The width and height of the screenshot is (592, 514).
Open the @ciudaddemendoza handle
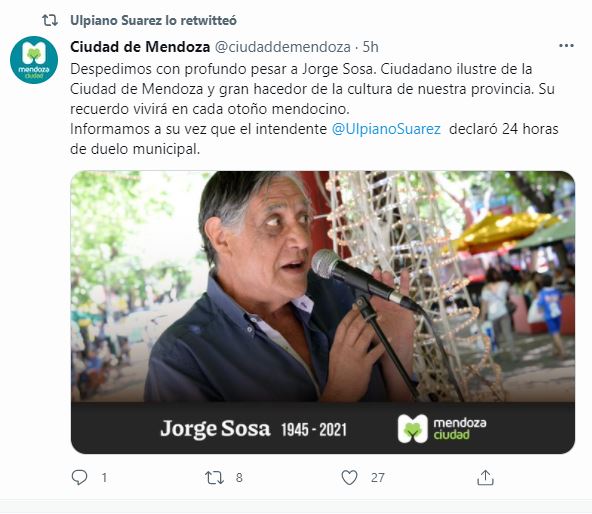283,47
